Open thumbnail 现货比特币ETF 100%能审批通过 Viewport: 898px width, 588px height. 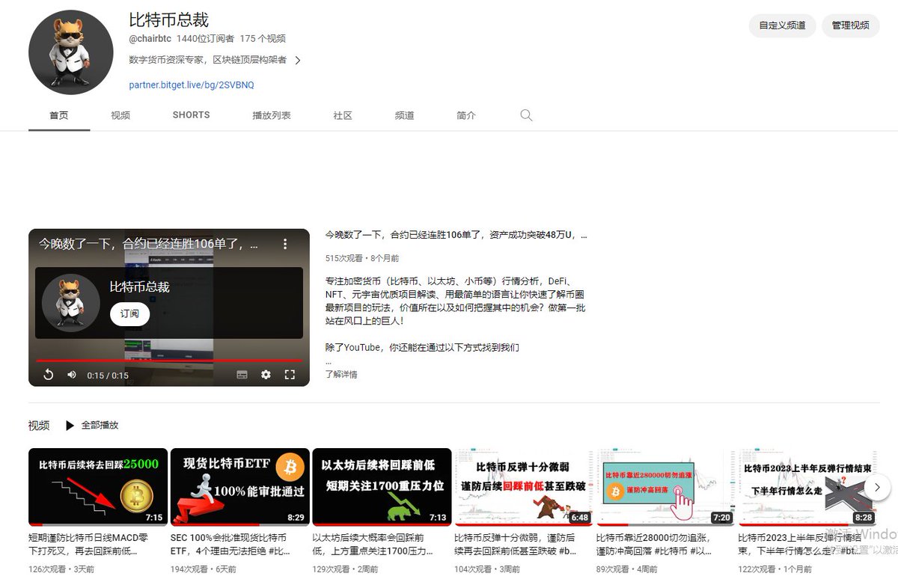click(x=239, y=487)
